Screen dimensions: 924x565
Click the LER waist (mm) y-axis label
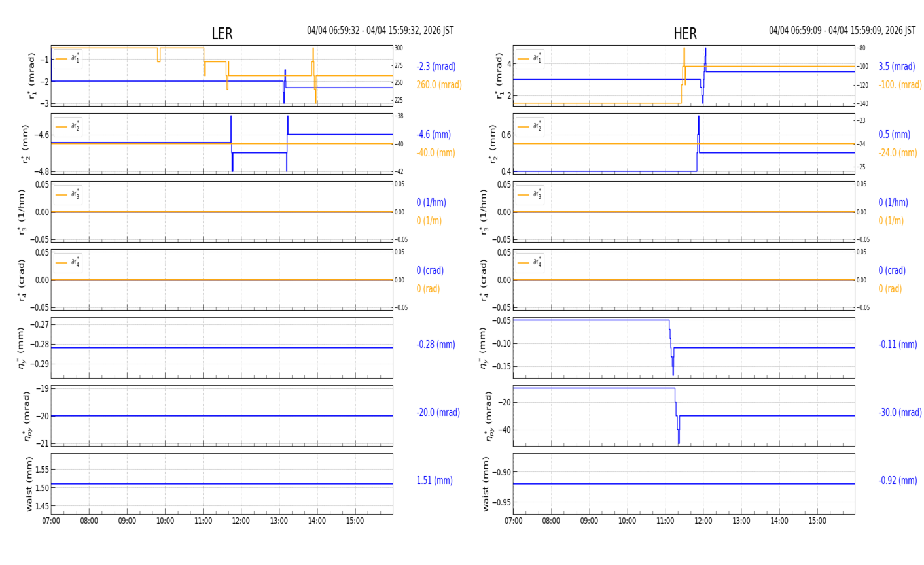coord(29,484)
